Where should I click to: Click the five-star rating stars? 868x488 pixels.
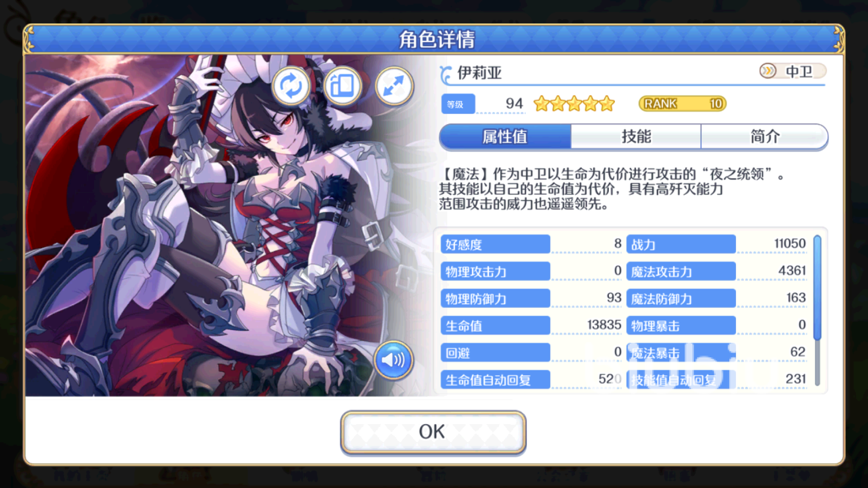coord(574,104)
